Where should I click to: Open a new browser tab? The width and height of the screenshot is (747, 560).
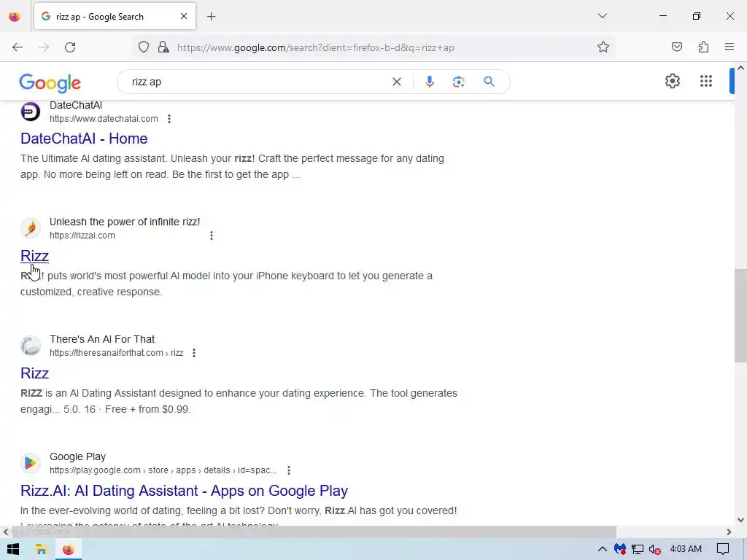click(212, 17)
